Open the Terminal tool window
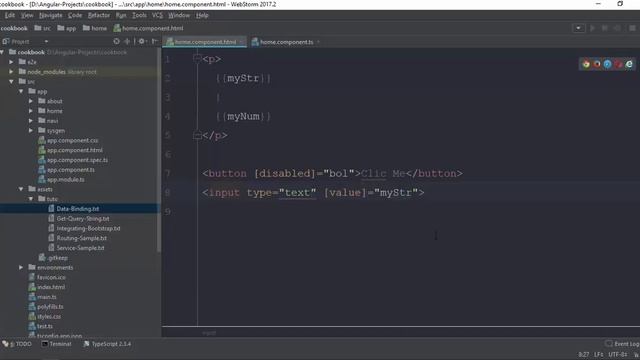This screenshot has height=360, width=640. (x=56, y=344)
